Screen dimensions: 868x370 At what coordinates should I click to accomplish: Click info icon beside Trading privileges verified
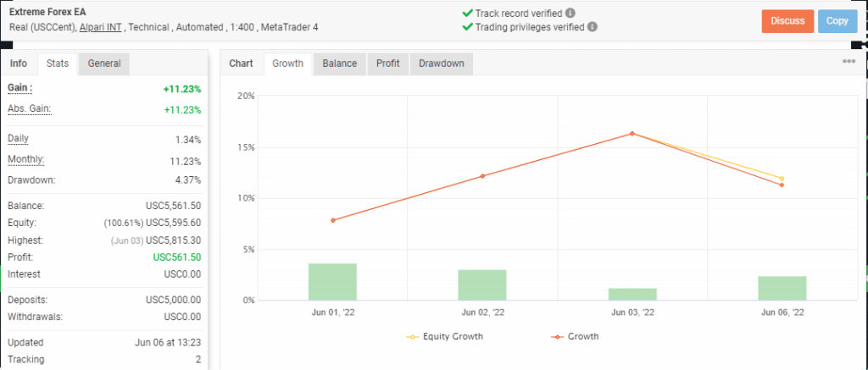[x=592, y=27]
